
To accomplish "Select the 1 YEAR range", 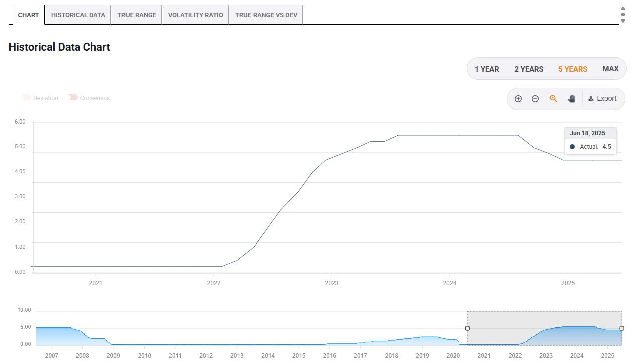I will pyautogui.click(x=487, y=69).
